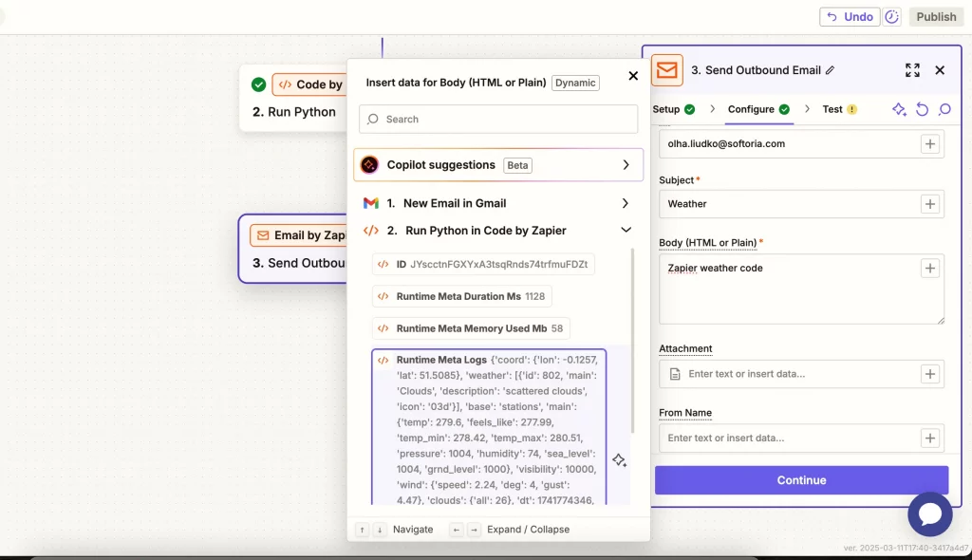The width and height of the screenshot is (972, 560).
Task: Select the 2. Run Python step on canvas
Action: pos(293,98)
